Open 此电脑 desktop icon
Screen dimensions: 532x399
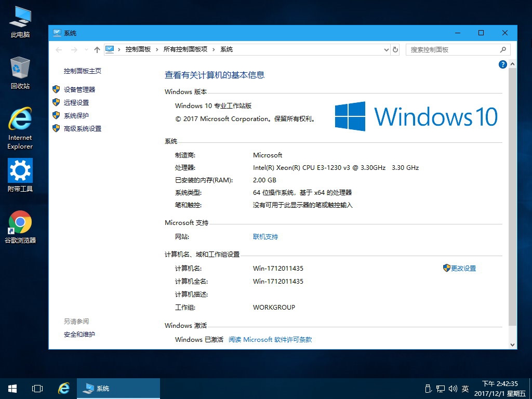[20, 22]
